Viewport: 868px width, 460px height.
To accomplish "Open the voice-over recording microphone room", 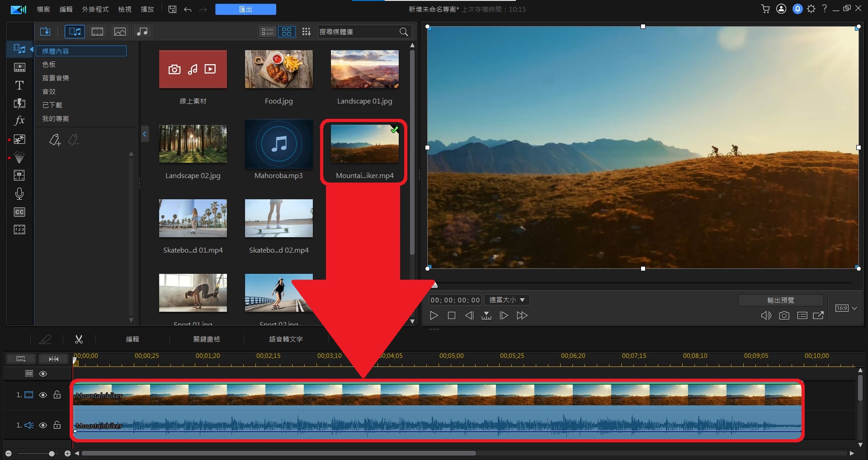I will pos(19,194).
